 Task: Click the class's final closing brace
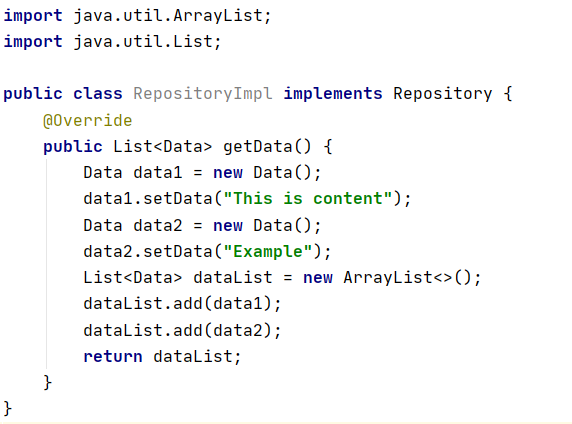[8, 408]
